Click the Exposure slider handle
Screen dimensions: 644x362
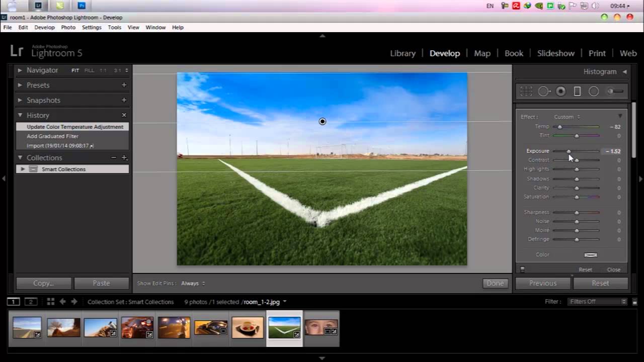pyautogui.click(x=569, y=151)
